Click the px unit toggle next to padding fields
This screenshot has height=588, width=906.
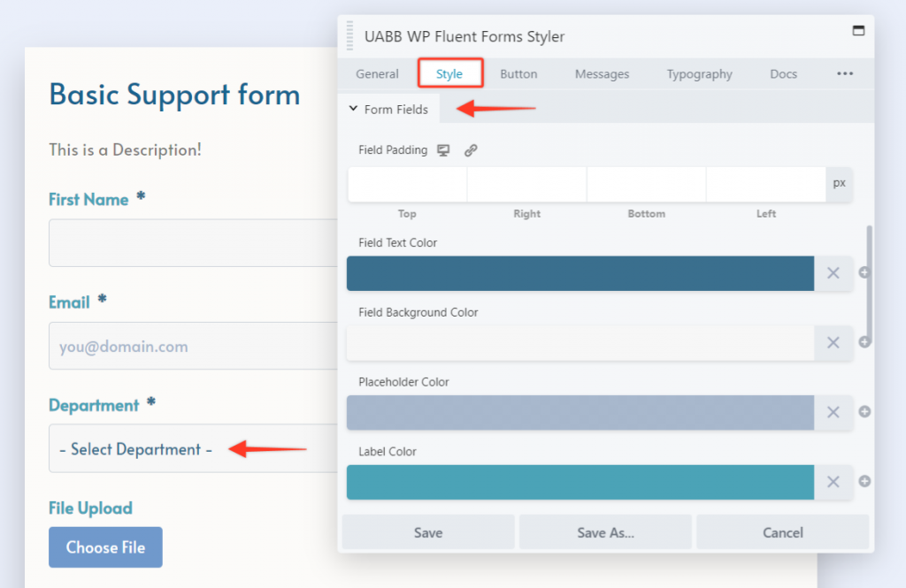(838, 183)
